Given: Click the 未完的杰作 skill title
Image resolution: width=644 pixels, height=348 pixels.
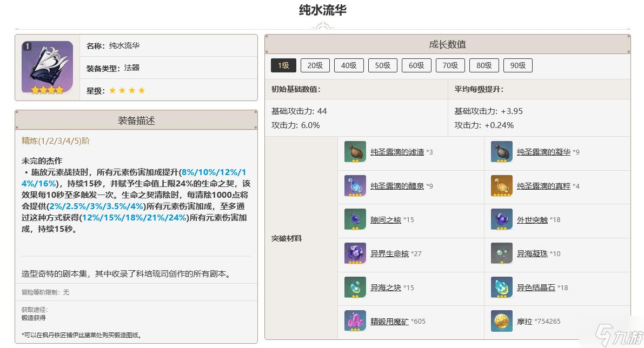Looking at the screenshot, I should point(42,161).
